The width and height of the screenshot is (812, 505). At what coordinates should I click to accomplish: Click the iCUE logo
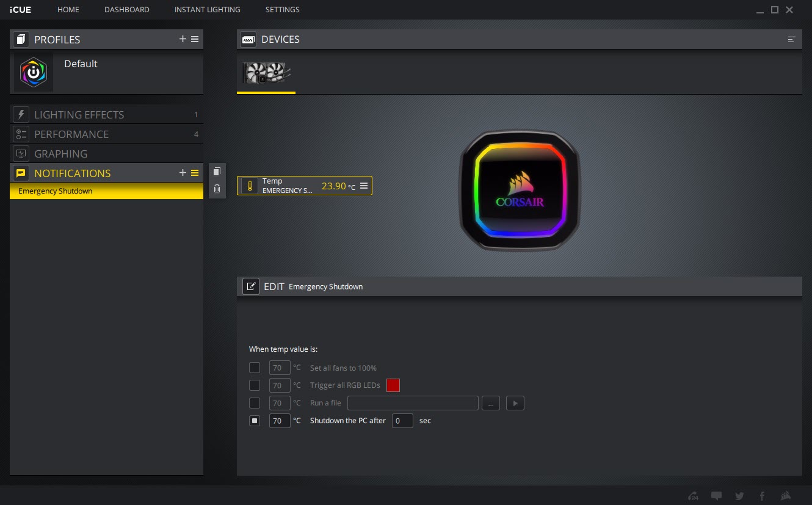click(x=21, y=10)
